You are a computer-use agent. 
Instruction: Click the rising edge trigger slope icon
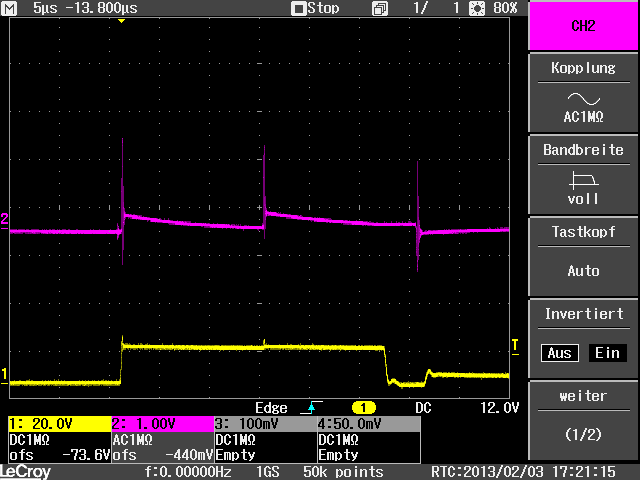pyautogui.click(x=311, y=407)
